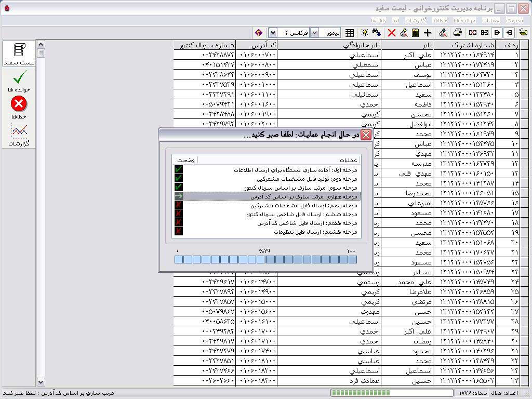Viewport: 532px width, 399px height.
Task: Click the light bulb icon in toolbar
Action: 365,33
